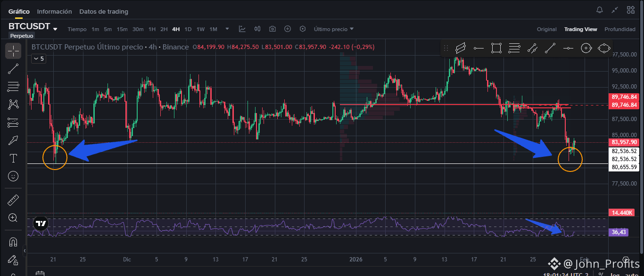
Task: Click the BTCUSDT Perpetuo chart title legend
Action: [110, 47]
